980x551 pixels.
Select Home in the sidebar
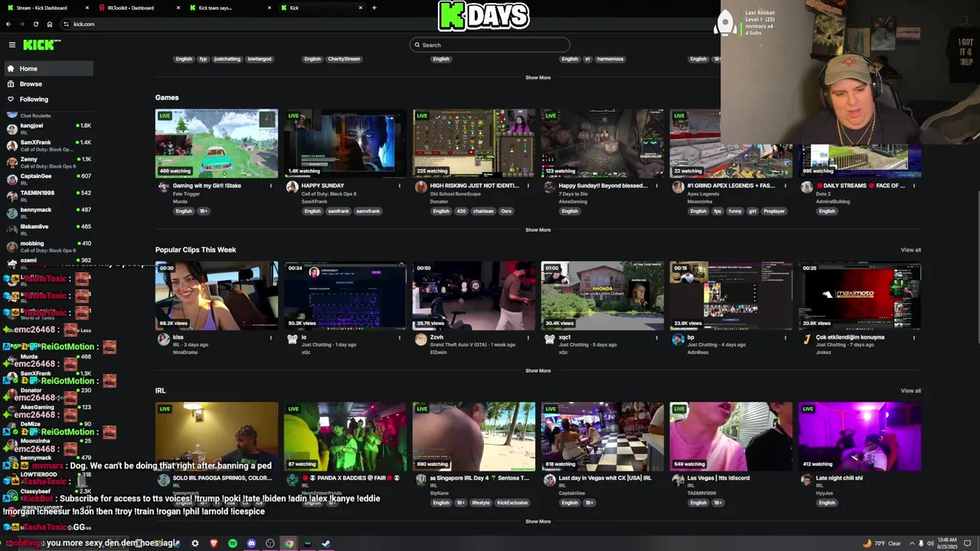[48, 69]
